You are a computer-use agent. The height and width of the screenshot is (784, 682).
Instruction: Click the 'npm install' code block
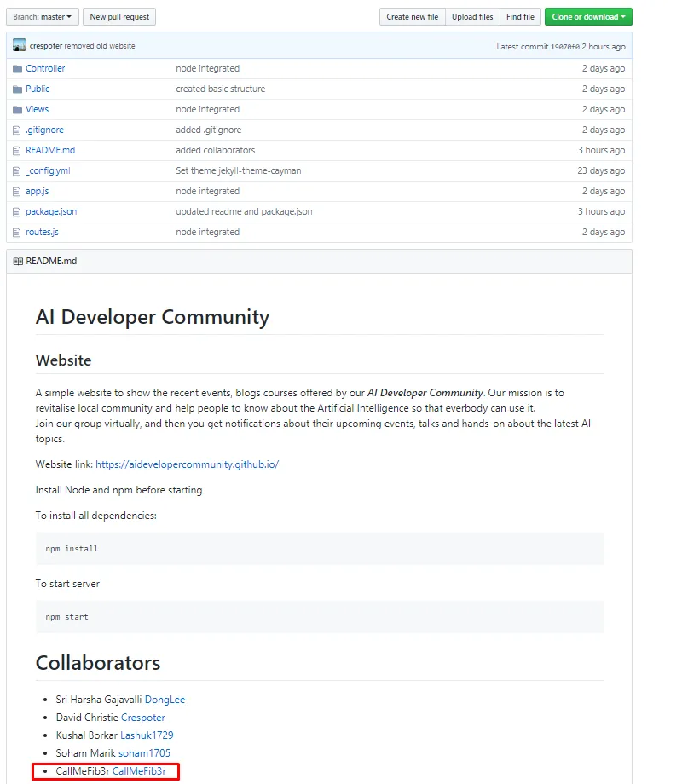[319, 549]
